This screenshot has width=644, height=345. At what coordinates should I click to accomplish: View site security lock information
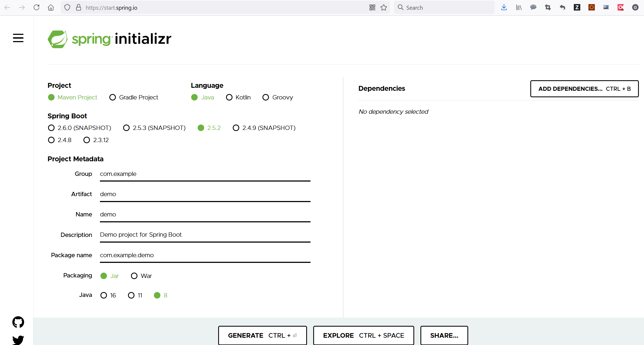pyautogui.click(x=79, y=8)
